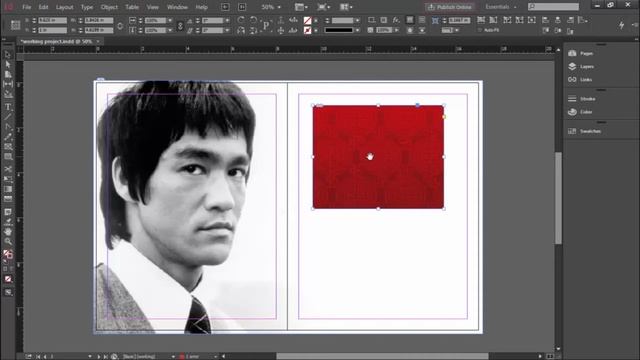Open the Scale X percentage dropdown
Viewport: 640px width, 360px height.
170,20
